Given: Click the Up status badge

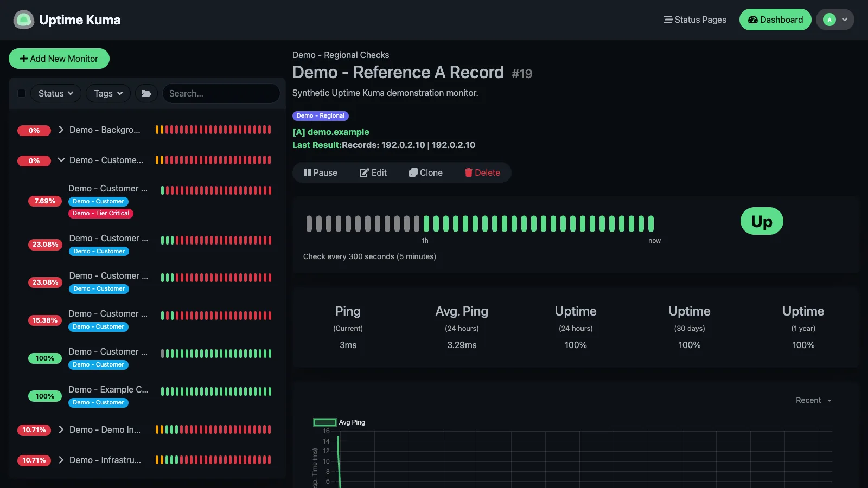Looking at the screenshot, I should point(762,221).
